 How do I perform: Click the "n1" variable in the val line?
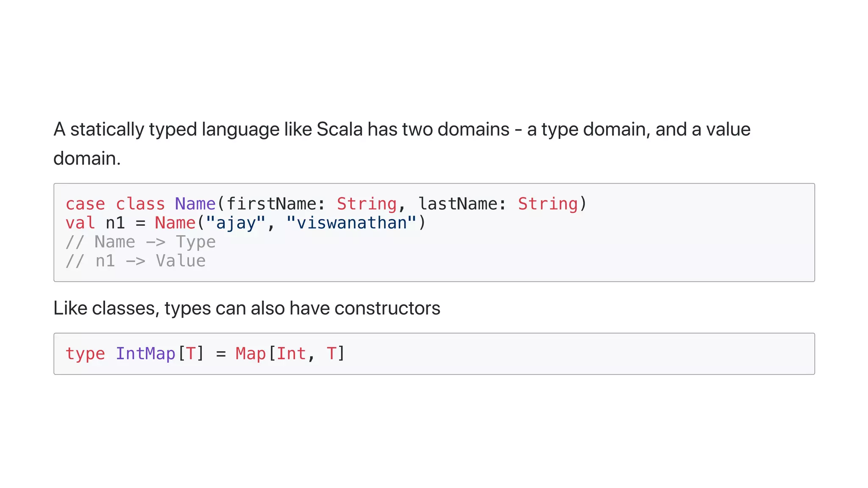point(115,223)
